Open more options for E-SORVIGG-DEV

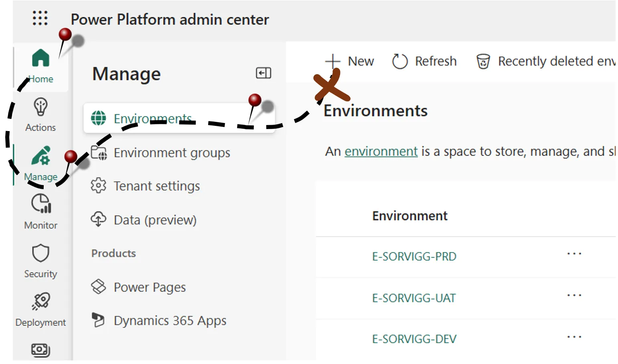574,337
